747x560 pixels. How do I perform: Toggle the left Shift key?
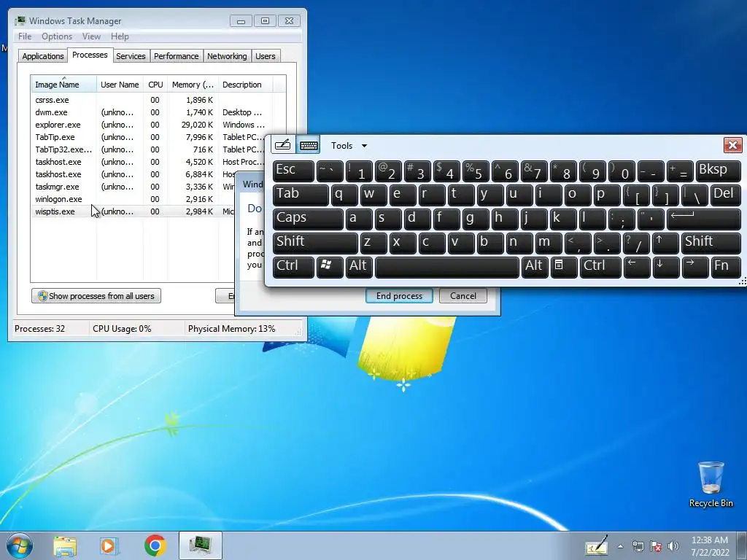pyautogui.click(x=315, y=243)
